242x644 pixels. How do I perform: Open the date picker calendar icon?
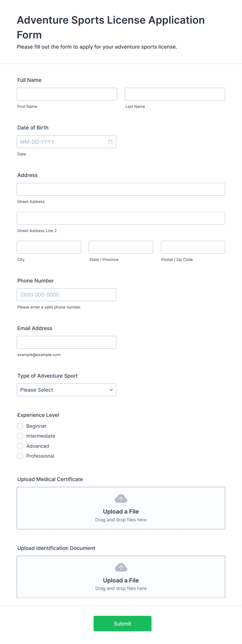click(x=110, y=142)
